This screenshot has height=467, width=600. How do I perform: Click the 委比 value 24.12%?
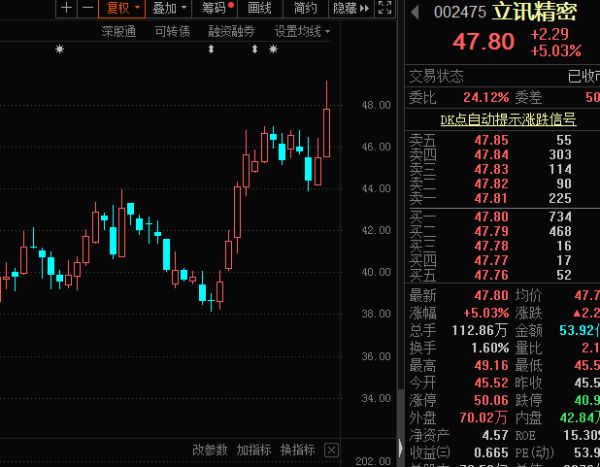click(x=486, y=97)
